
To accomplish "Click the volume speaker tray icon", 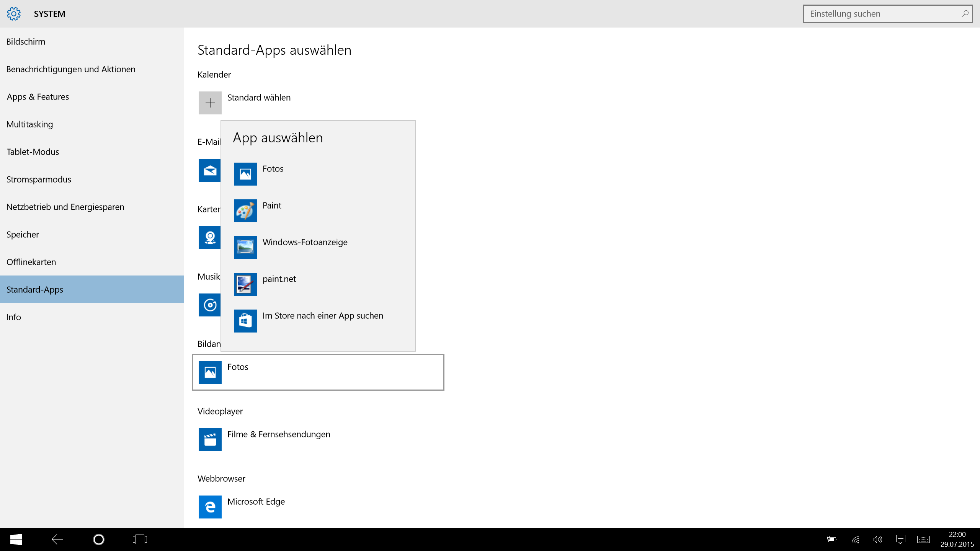I will [x=877, y=540].
